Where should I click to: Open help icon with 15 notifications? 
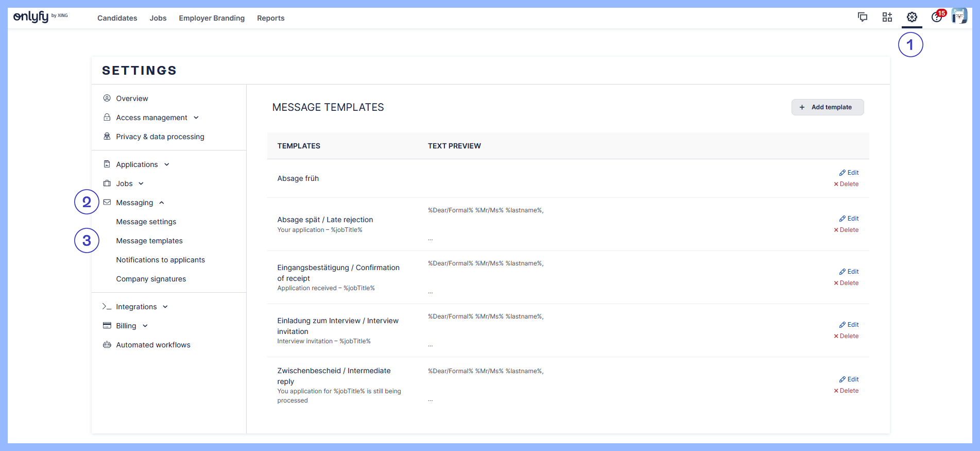click(x=937, y=18)
